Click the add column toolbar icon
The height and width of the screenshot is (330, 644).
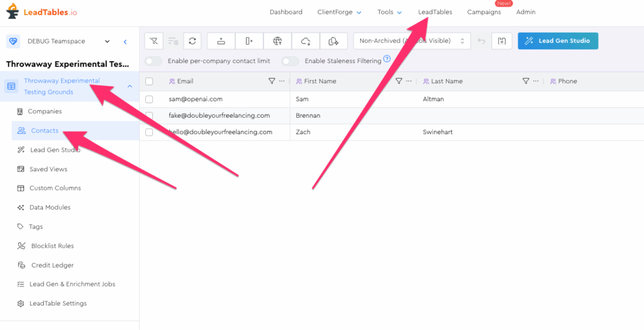[x=249, y=41]
